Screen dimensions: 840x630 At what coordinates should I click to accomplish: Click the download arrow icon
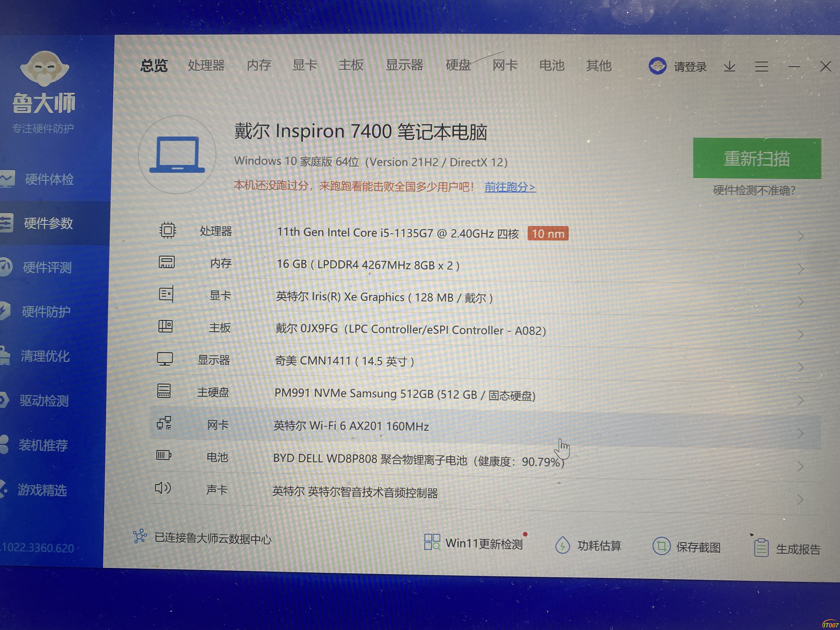click(x=730, y=67)
